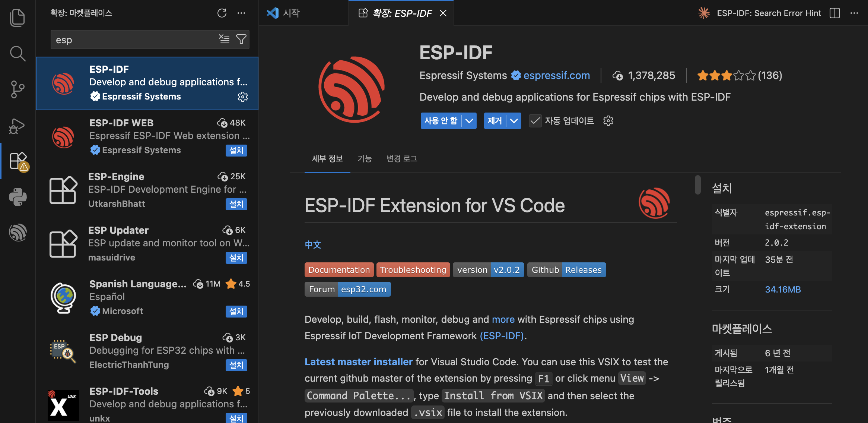Install the Spanish Language pack

coord(236,312)
